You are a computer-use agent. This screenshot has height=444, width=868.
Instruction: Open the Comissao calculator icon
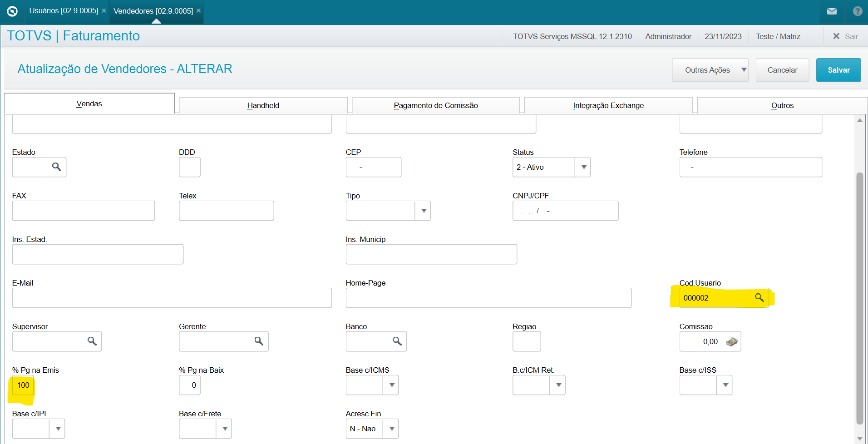[731, 341]
